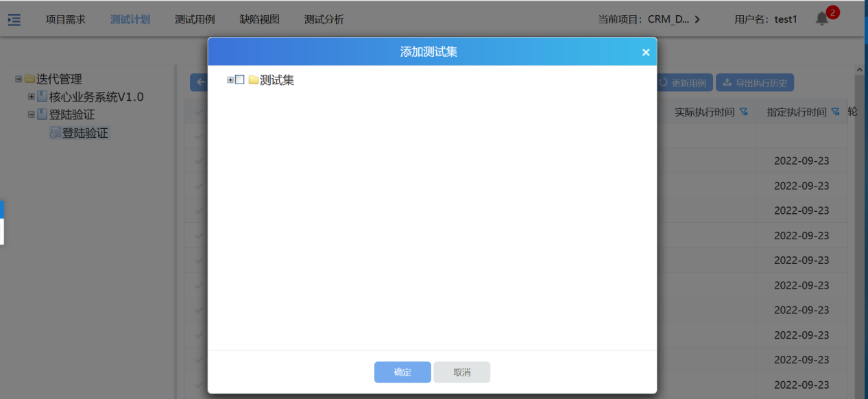Collapse the parent 登陆验证 node

(x=31, y=114)
